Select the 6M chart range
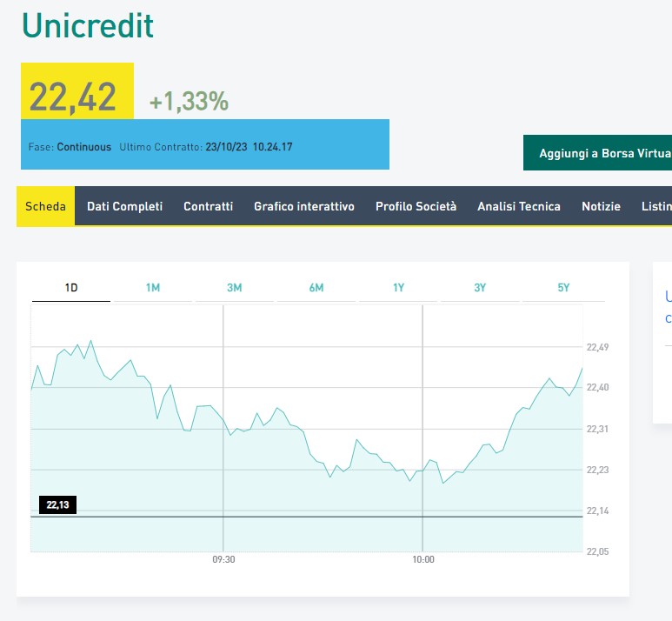Image resolution: width=672 pixels, height=621 pixels. [316, 288]
